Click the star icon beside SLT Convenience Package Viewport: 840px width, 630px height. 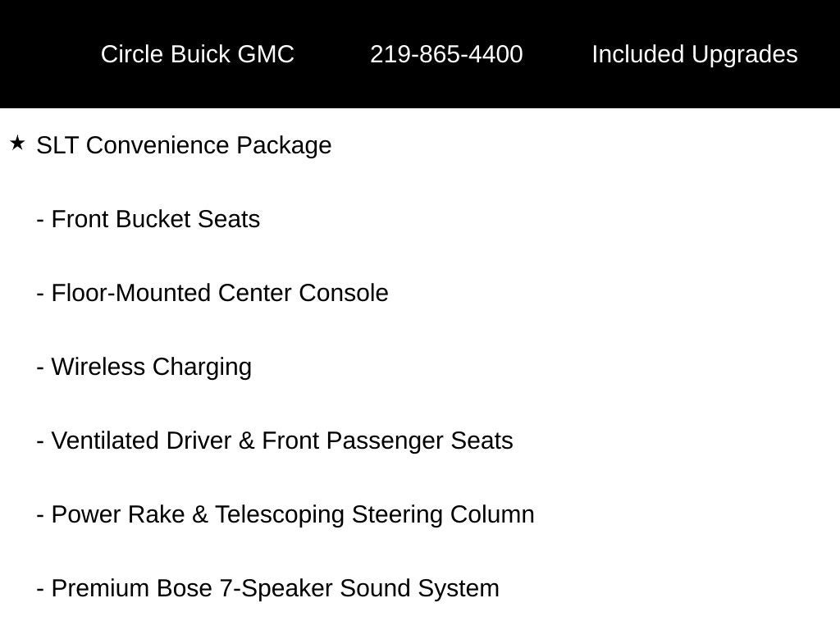click(x=17, y=144)
